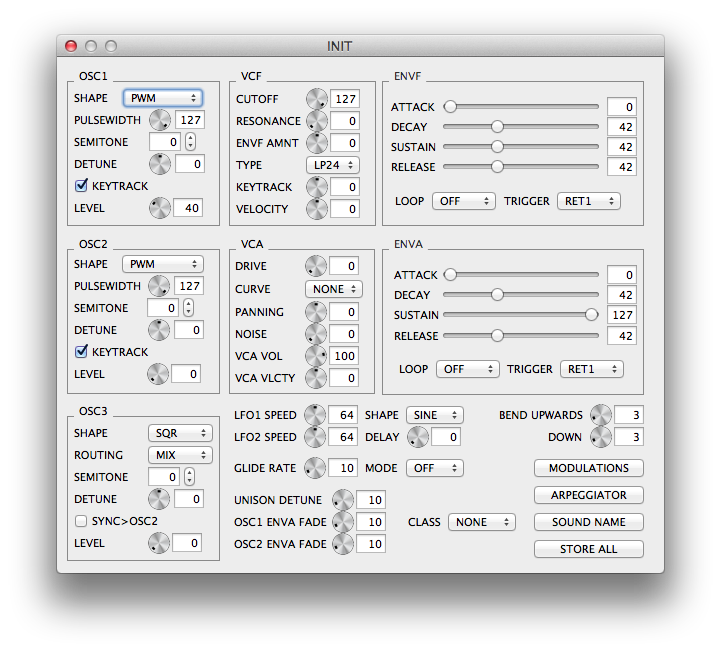Click the GLIDE RATE knob
This screenshot has width=721, height=652.
pos(315,468)
